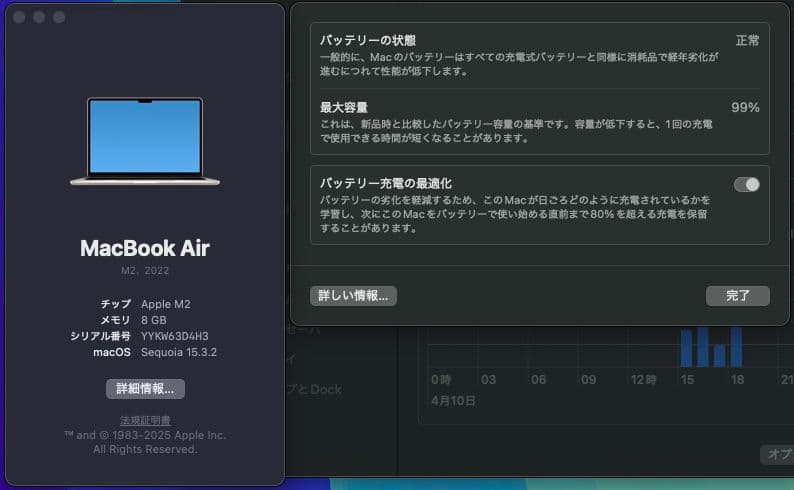Minimize the About This Mac window

(39, 17)
